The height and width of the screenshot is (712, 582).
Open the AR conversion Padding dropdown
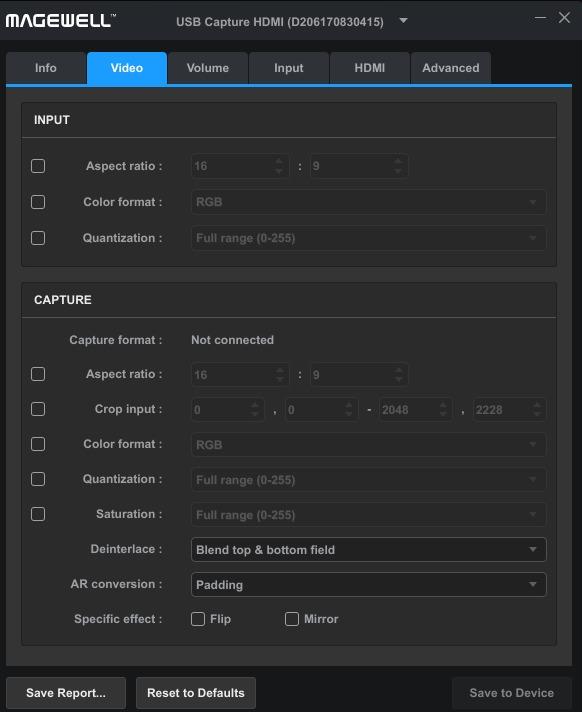coord(369,584)
